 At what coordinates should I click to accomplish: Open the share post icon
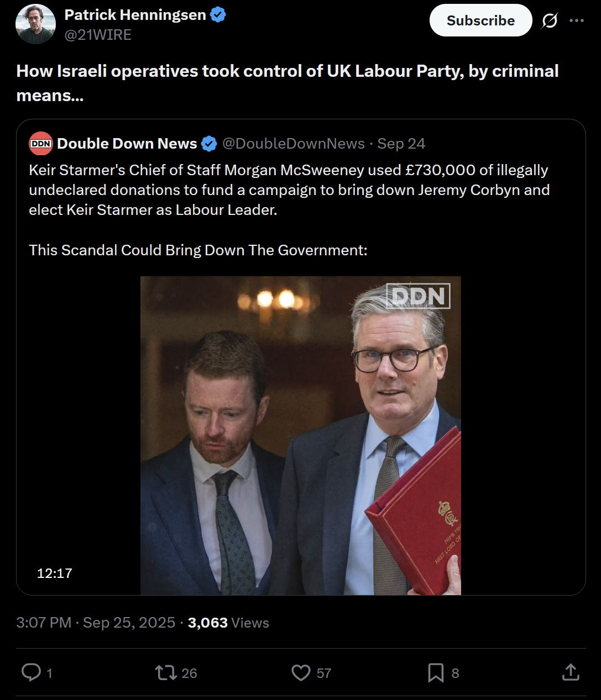[571, 672]
